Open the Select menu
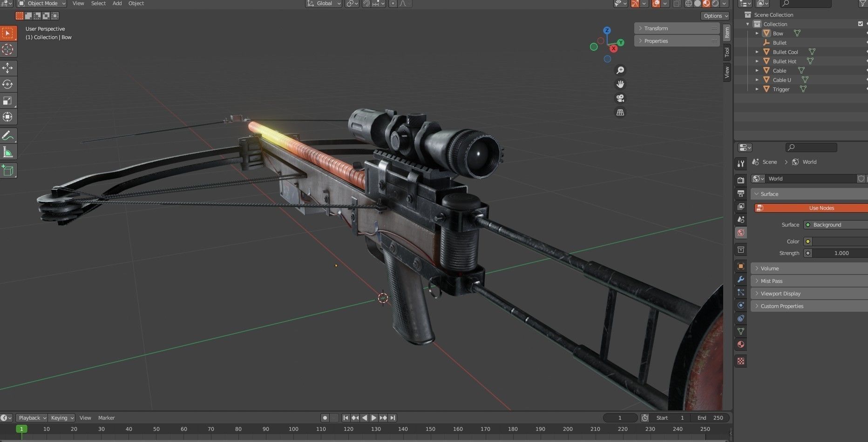 click(98, 3)
